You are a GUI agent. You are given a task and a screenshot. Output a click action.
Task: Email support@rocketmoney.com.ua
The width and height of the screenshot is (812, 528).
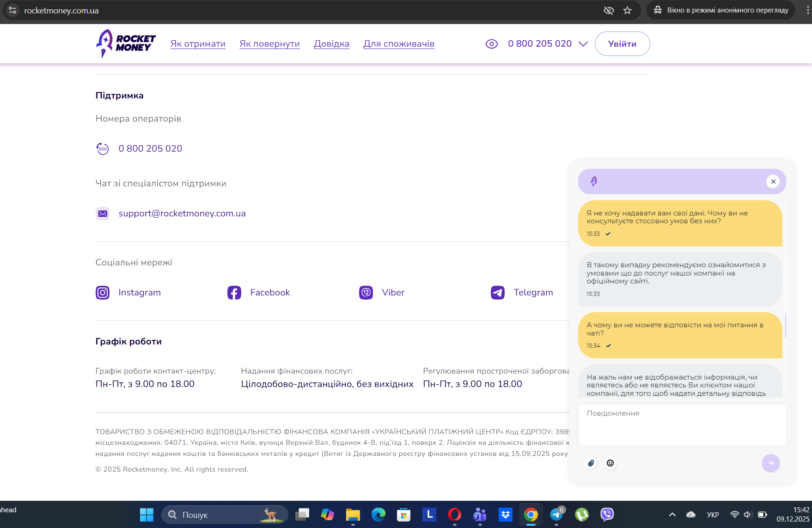[182, 214]
